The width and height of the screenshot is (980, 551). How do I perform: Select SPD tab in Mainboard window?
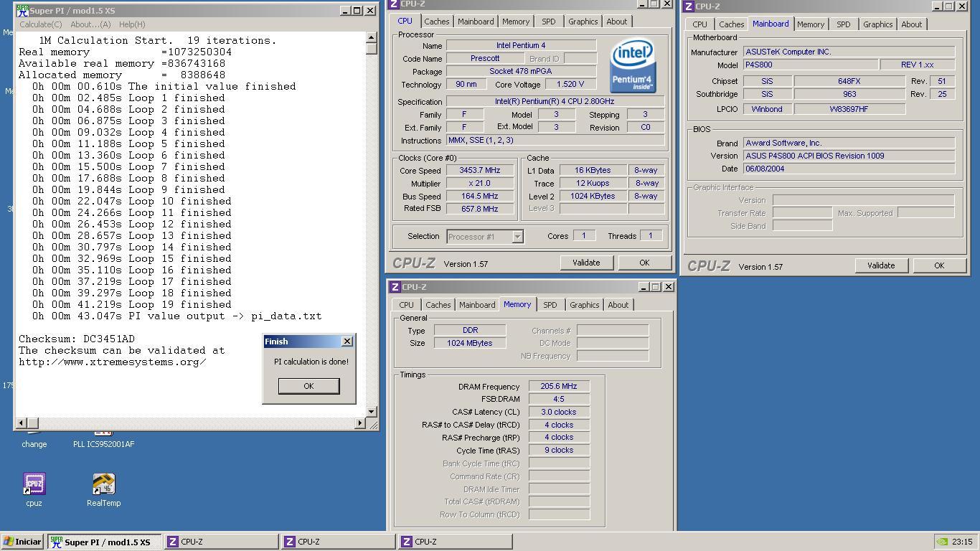click(x=844, y=24)
